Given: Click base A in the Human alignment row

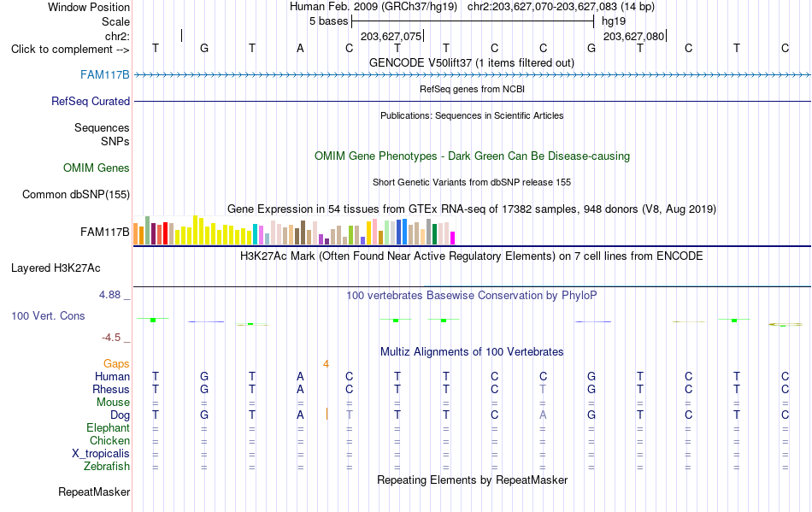Looking at the screenshot, I should (x=300, y=376).
